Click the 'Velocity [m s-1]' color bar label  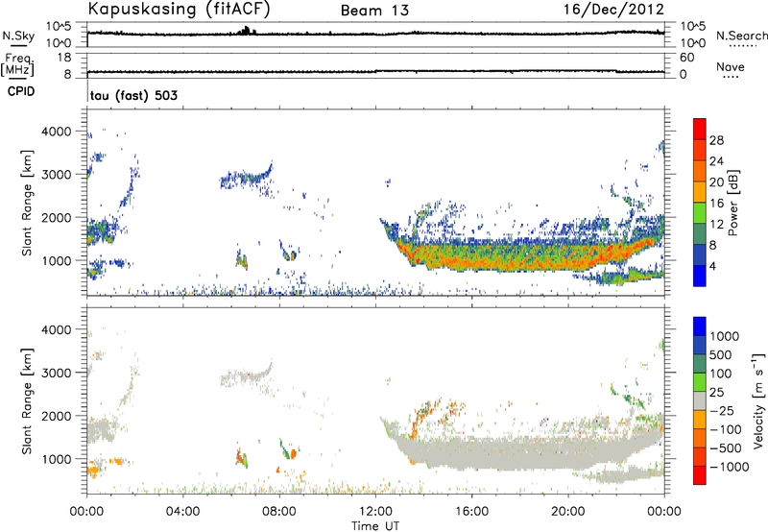point(758,400)
